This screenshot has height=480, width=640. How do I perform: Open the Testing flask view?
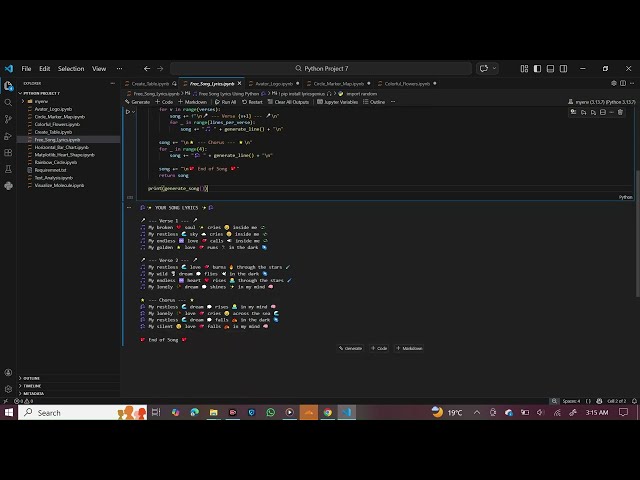(x=8, y=169)
